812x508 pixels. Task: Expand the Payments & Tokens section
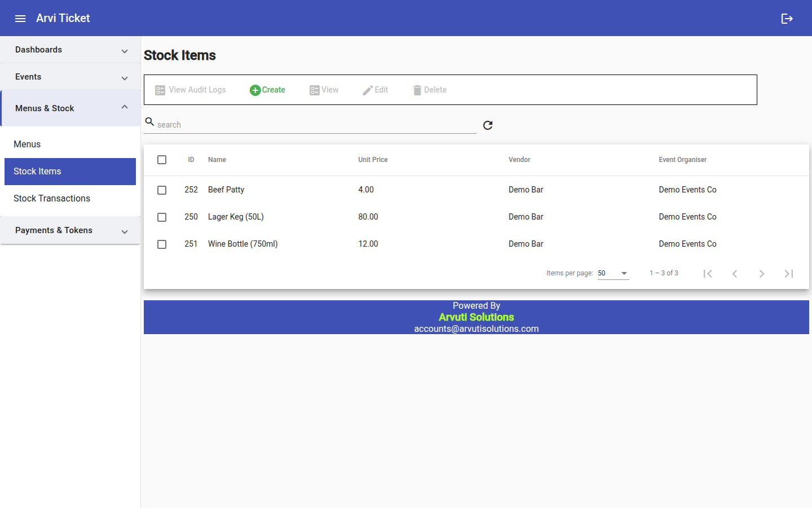[x=70, y=230]
